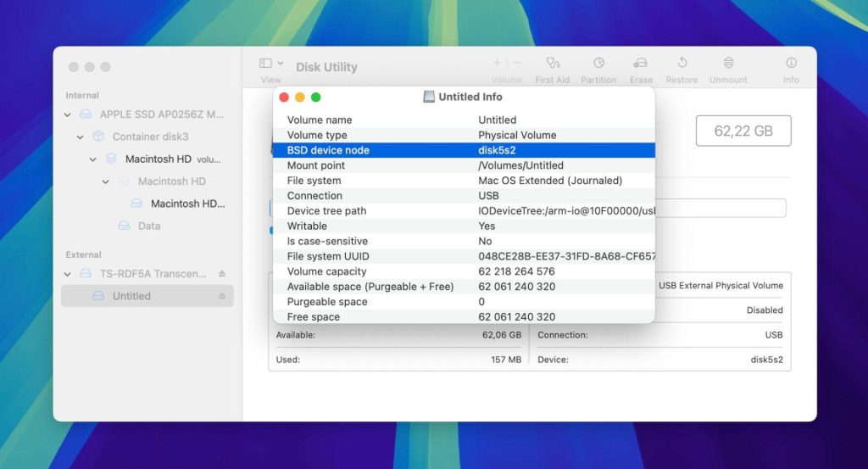Collapse the Macintosh HD volumes group

coord(93,159)
